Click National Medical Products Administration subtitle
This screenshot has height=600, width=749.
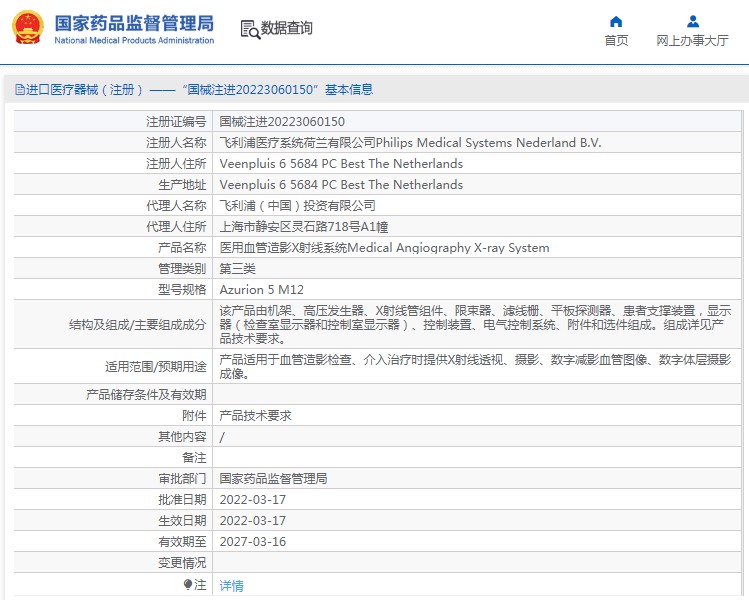click(134, 41)
